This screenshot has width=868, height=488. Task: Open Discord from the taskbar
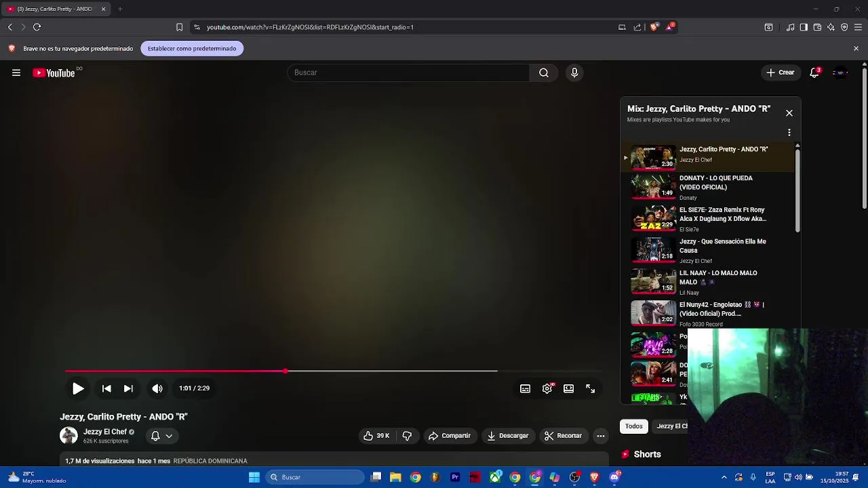click(x=614, y=477)
